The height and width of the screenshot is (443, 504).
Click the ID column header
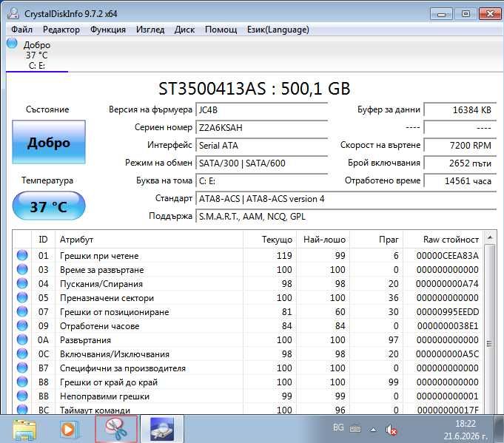[x=43, y=240]
